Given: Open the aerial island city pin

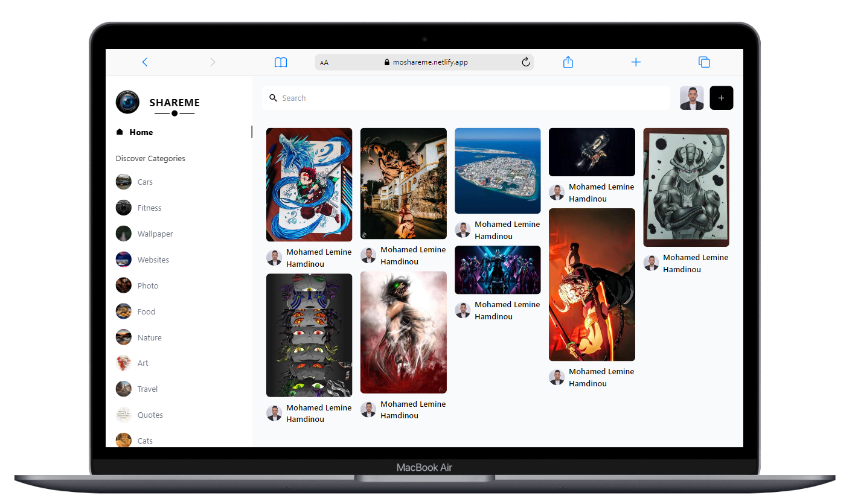Looking at the screenshot, I should point(498,171).
